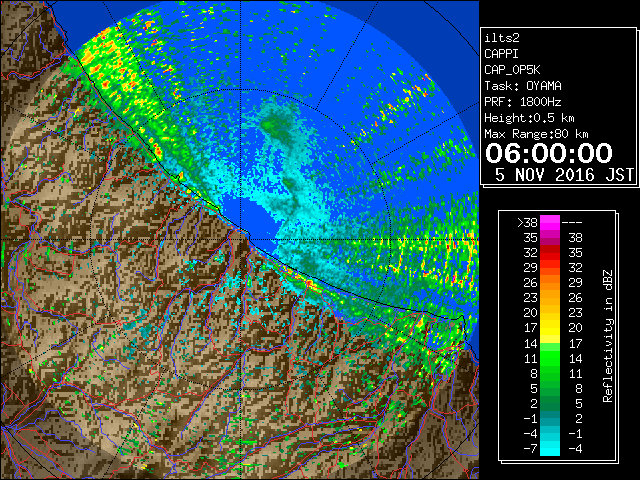Select the 'Height:0.5 km' line

[529, 118]
